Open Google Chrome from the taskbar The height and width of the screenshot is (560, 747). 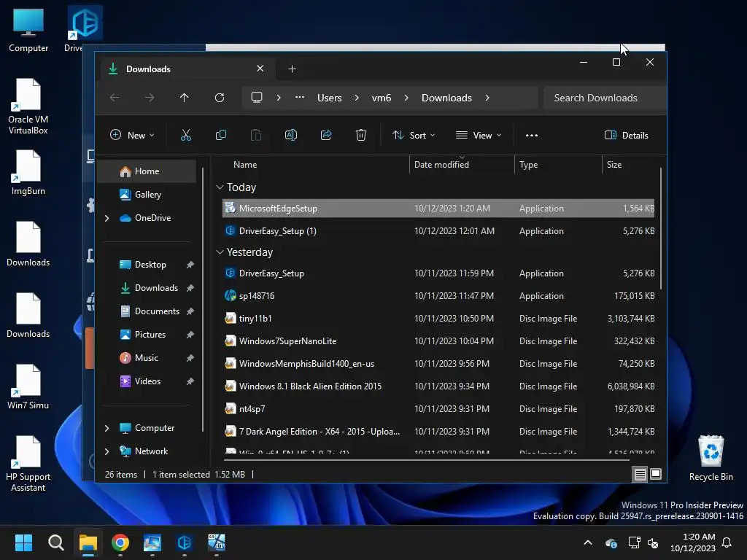(x=120, y=542)
